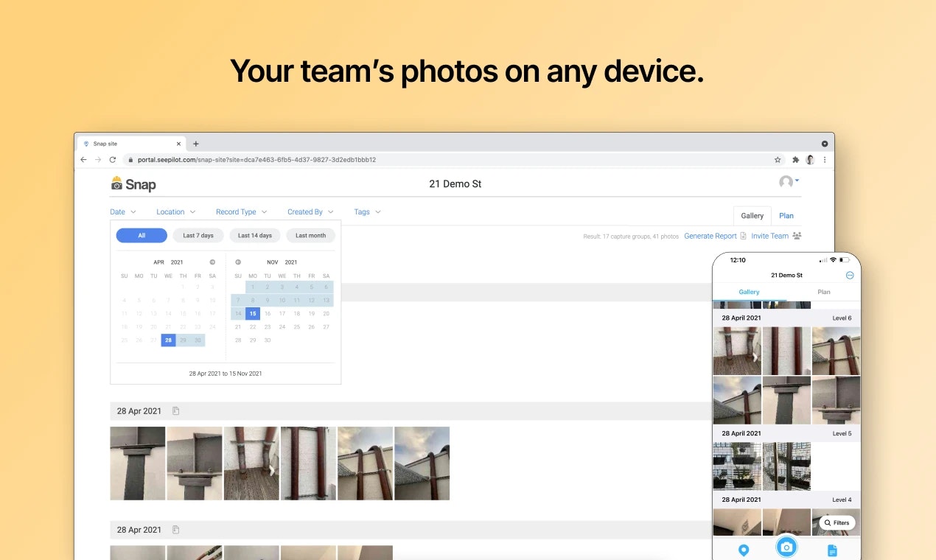Switch to the phone's Gallery tab
The width and height of the screenshot is (936, 560).
point(749,292)
